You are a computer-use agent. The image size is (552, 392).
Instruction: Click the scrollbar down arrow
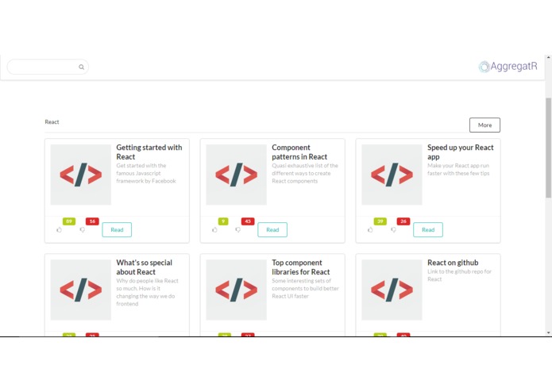click(x=549, y=332)
